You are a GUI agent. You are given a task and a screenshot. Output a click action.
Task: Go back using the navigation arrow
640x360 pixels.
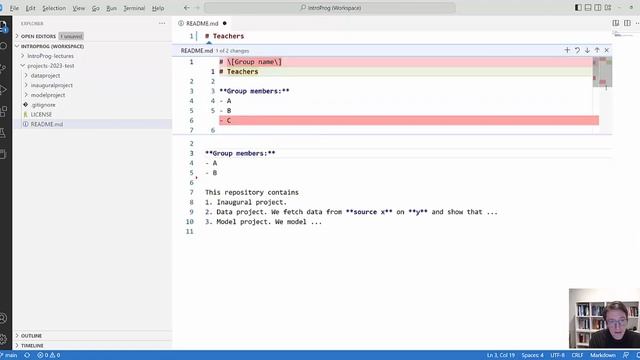pyautogui.click(x=187, y=8)
